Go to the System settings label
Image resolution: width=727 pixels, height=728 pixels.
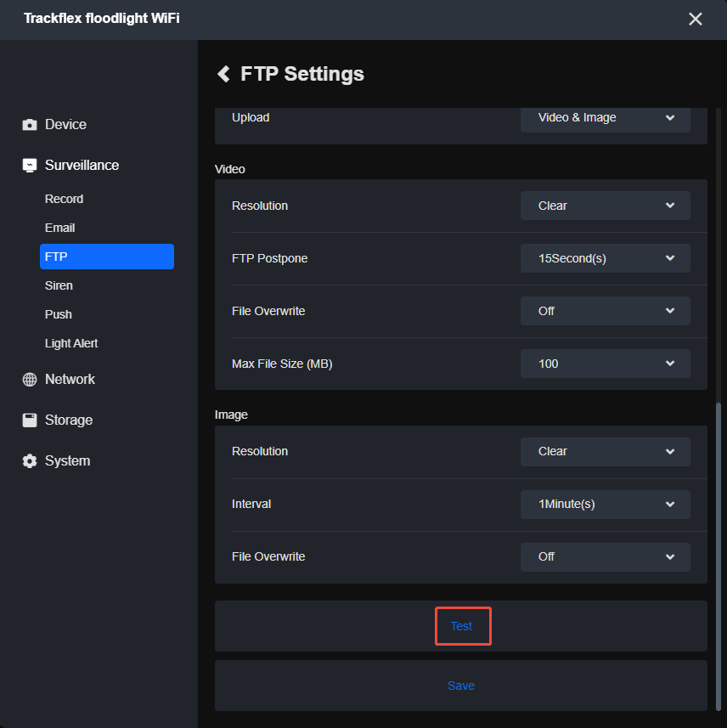click(x=67, y=461)
